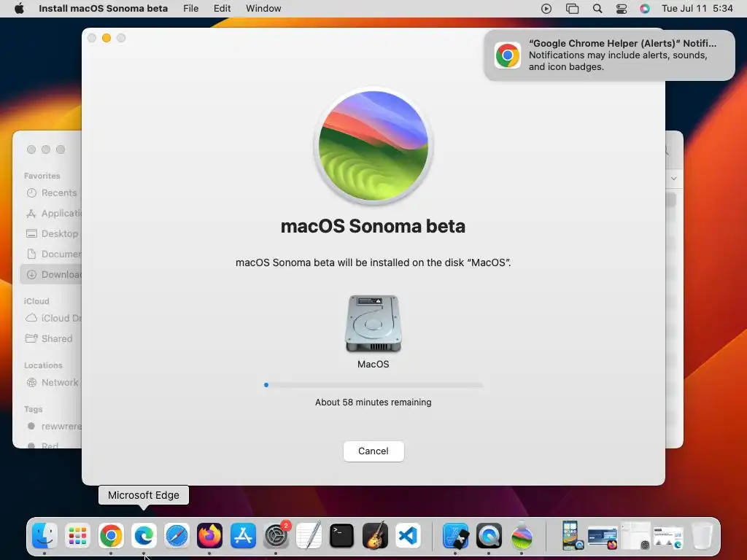This screenshot has width=747, height=560.
Task: Launch Google Chrome from the Dock
Action: point(111,536)
